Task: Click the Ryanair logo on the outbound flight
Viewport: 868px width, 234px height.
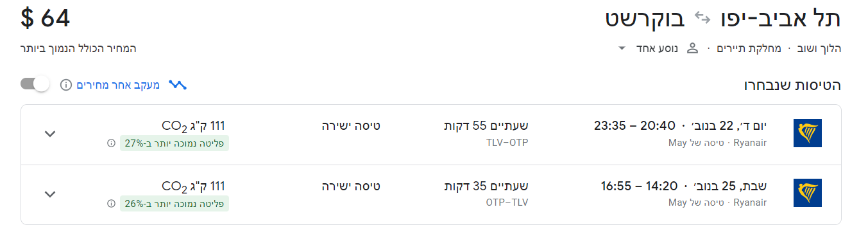Action: pyautogui.click(x=807, y=134)
